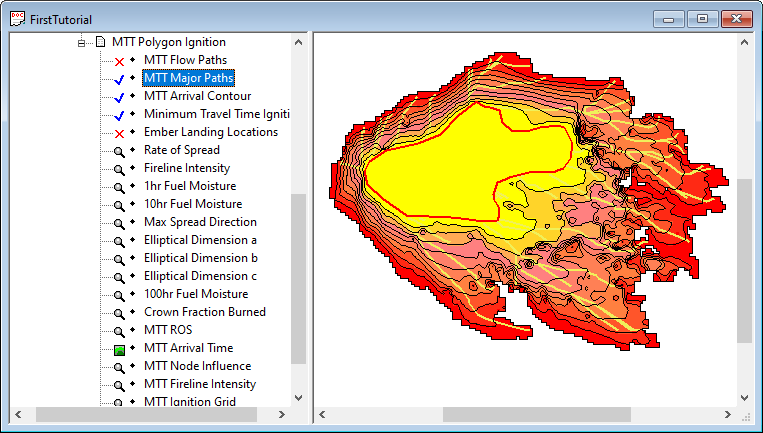Select the 10hr Fuel Moisture item
Viewport: 763px width, 433px height.
(193, 204)
